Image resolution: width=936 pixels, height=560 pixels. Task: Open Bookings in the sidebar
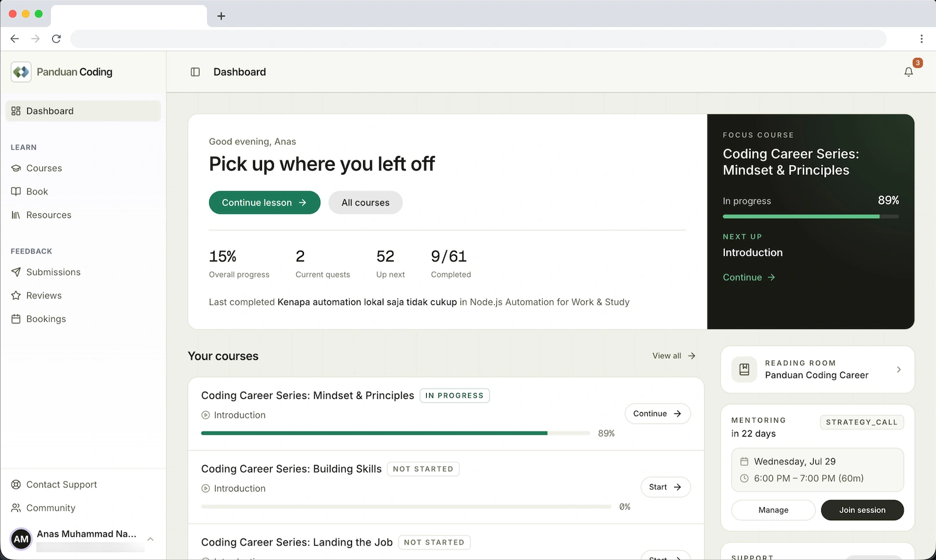tap(83, 319)
